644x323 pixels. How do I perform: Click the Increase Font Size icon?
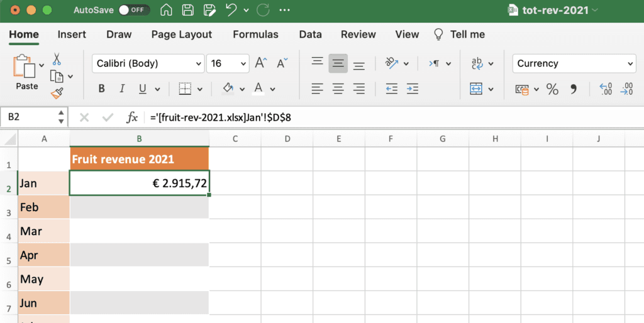pyautogui.click(x=261, y=63)
